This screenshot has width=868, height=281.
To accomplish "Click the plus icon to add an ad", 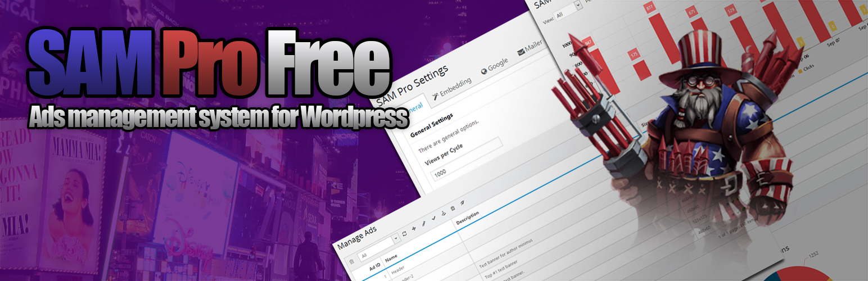I will 413,229.
